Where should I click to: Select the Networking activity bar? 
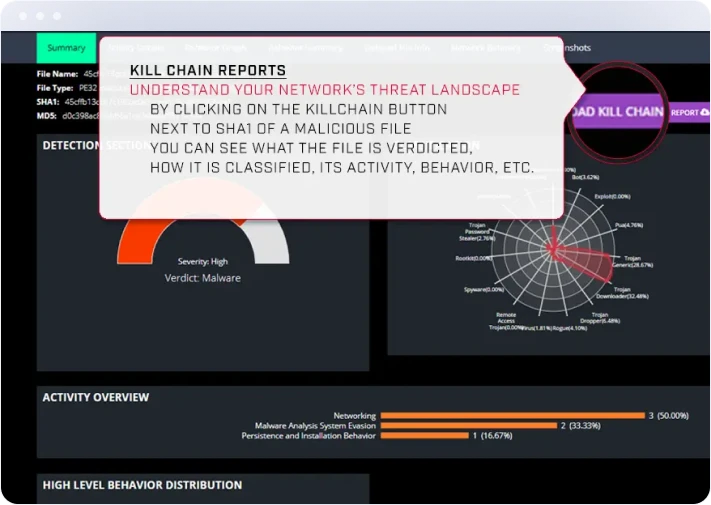tap(512, 415)
